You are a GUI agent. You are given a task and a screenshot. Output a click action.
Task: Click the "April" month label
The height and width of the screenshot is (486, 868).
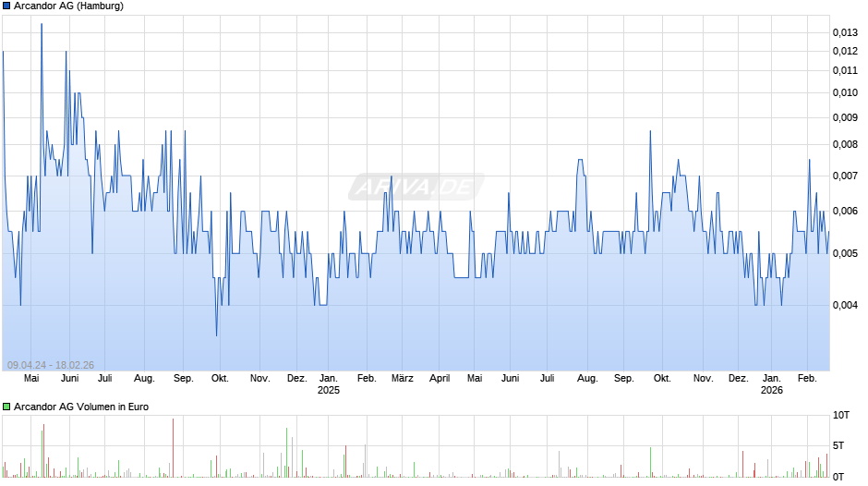(x=440, y=378)
